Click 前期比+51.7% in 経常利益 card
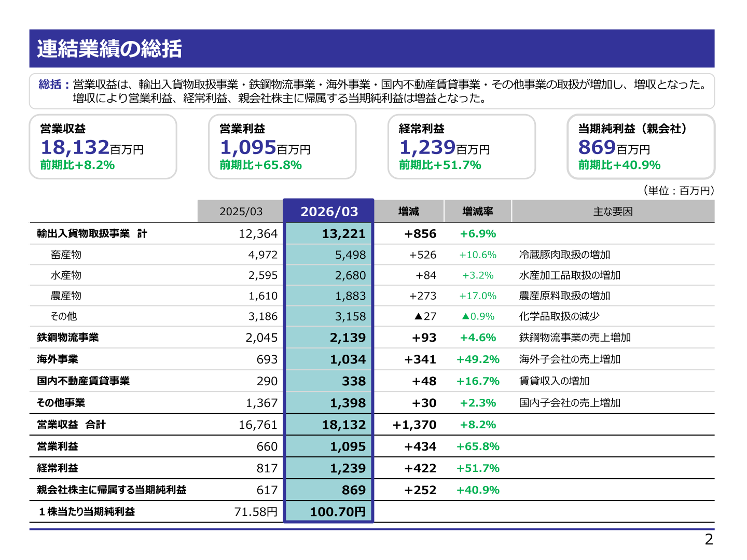 pyautogui.click(x=440, y=165)
